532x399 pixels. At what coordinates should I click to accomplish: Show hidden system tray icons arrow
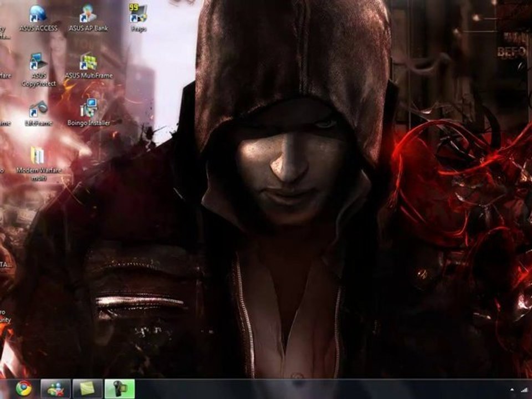512,390
